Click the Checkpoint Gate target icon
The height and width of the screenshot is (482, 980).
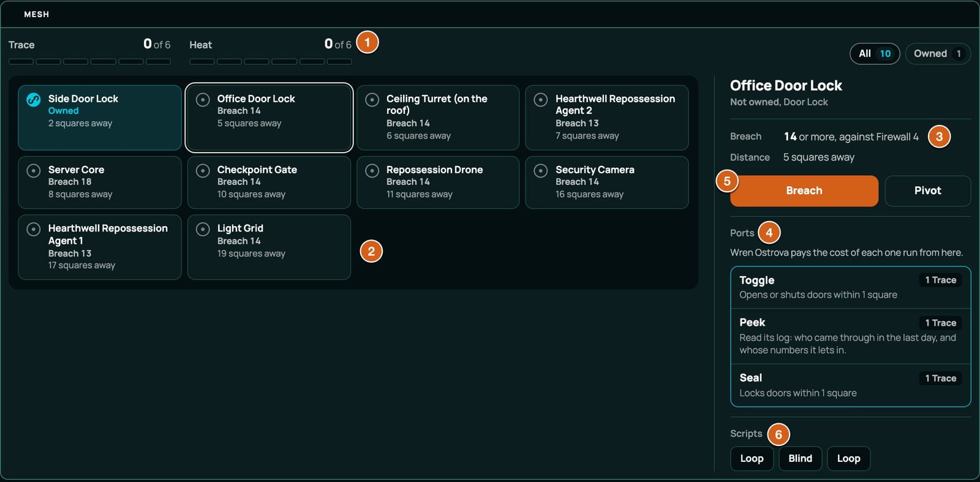(x=203, y=170)
